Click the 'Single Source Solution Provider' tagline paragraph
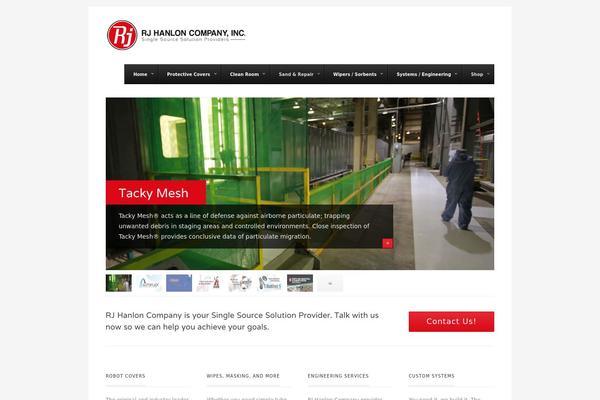Viewport: 600px width, 400px height. (242, 321)
